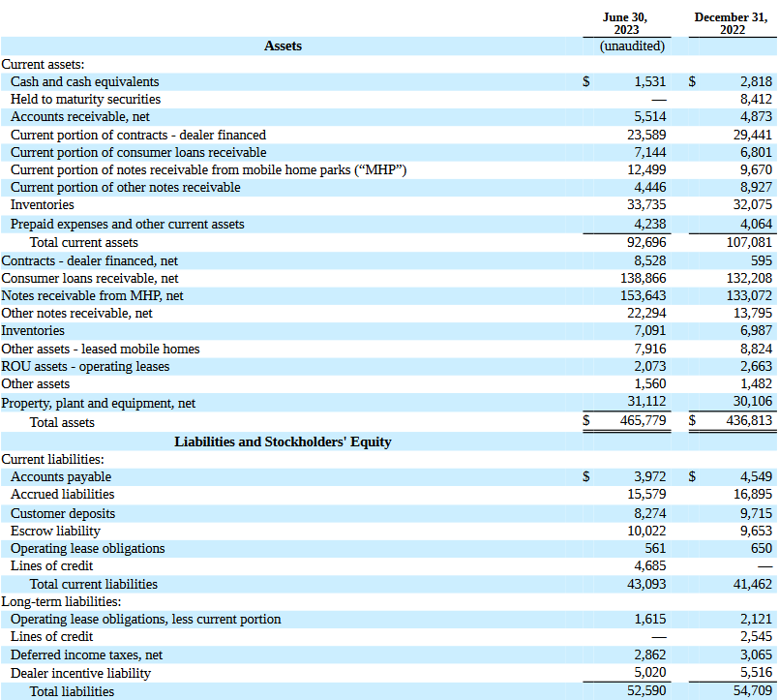
Task: Select the 43,093 total current liabilities value
Action: 646,584
